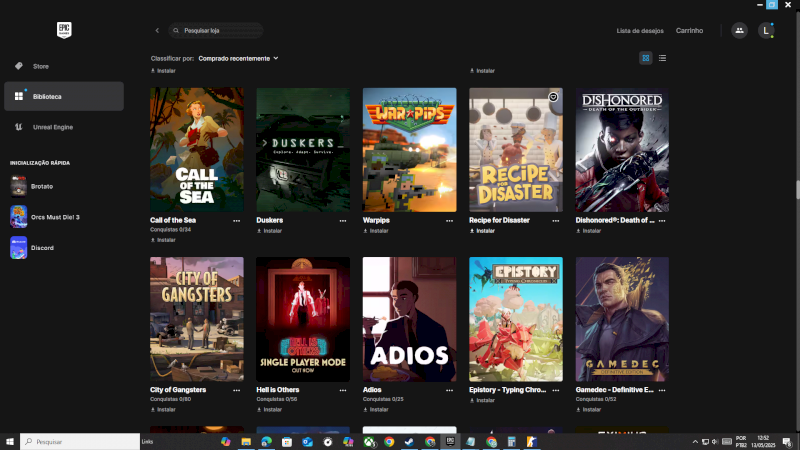
Task: Open the user profile avatar
Action: (x=766, y=31)
